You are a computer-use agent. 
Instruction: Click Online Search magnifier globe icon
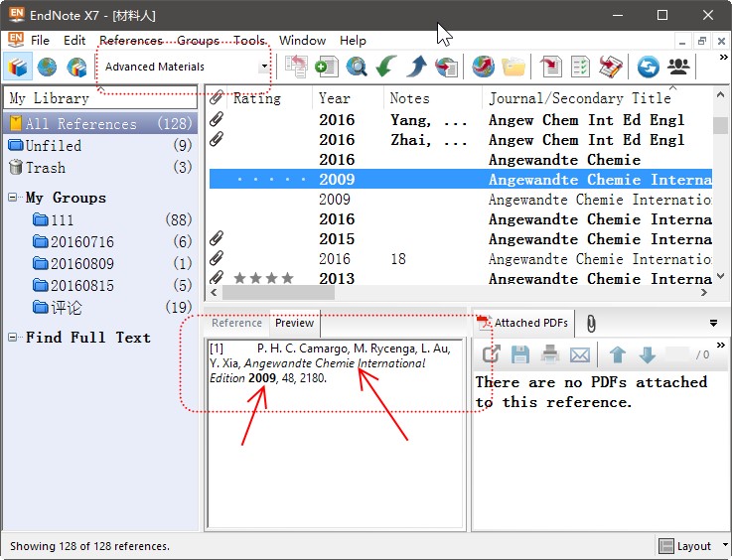click(x=357, y=68)
